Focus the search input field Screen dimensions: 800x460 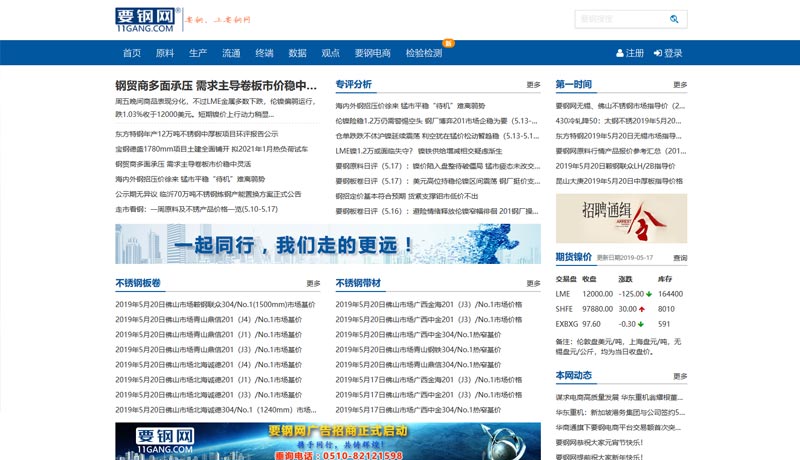pos(620,19)
